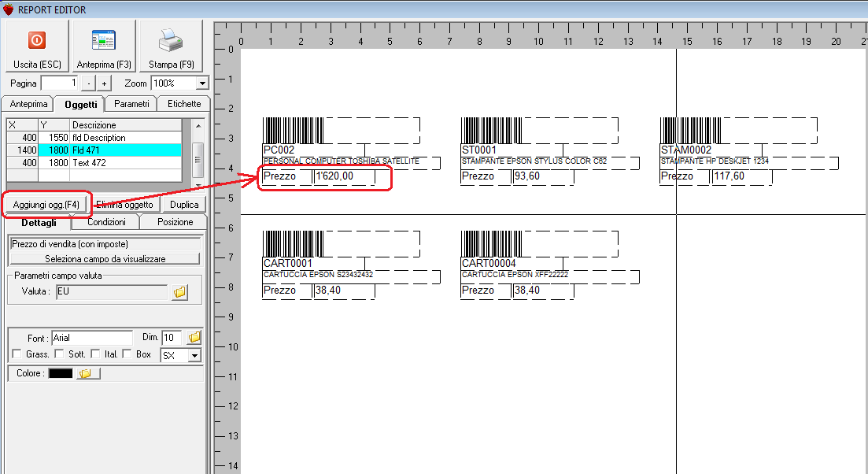This screenshot has height=474, width=868.
Task: Click the 'Prezzo di vendita (con imposte)' field
Action: pyautogui.click(x=105, y=244)
